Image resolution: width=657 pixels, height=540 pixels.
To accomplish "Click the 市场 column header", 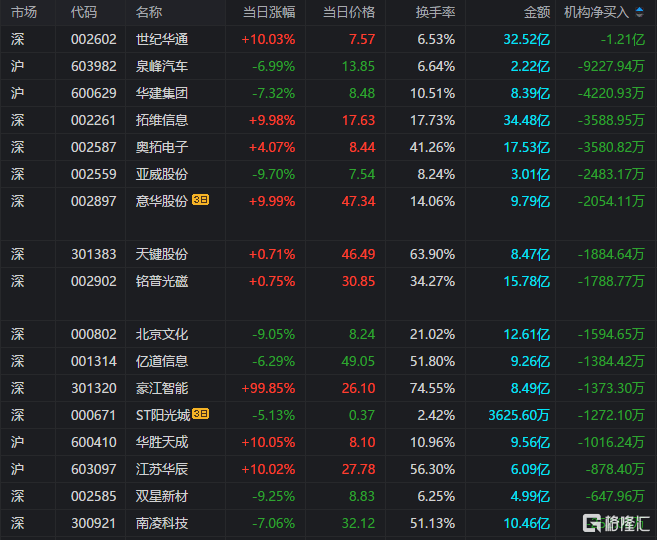I will tap(24, 12).
